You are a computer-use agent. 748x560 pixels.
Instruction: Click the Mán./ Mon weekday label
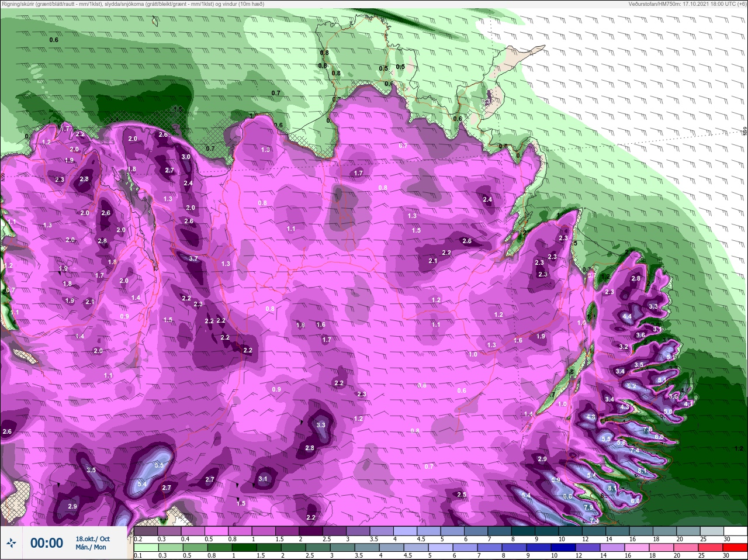pyautogui.click(x=91, y=548)
